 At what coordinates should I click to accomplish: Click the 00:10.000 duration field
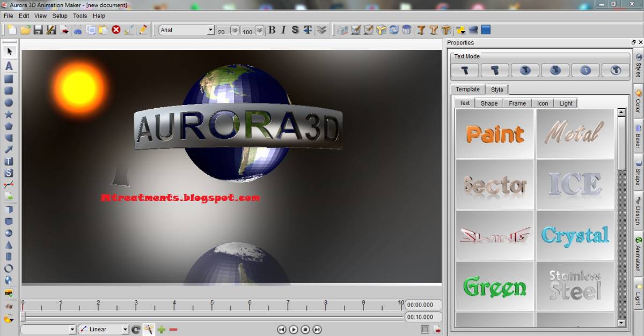[423, 317]
